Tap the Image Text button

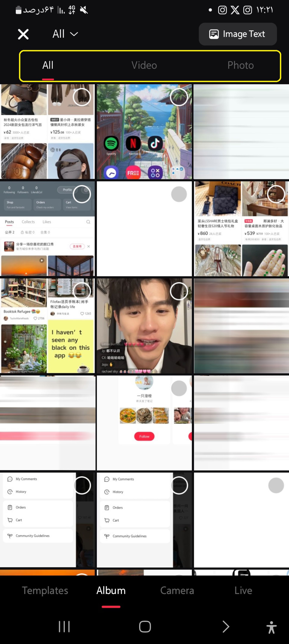[238, 34]
